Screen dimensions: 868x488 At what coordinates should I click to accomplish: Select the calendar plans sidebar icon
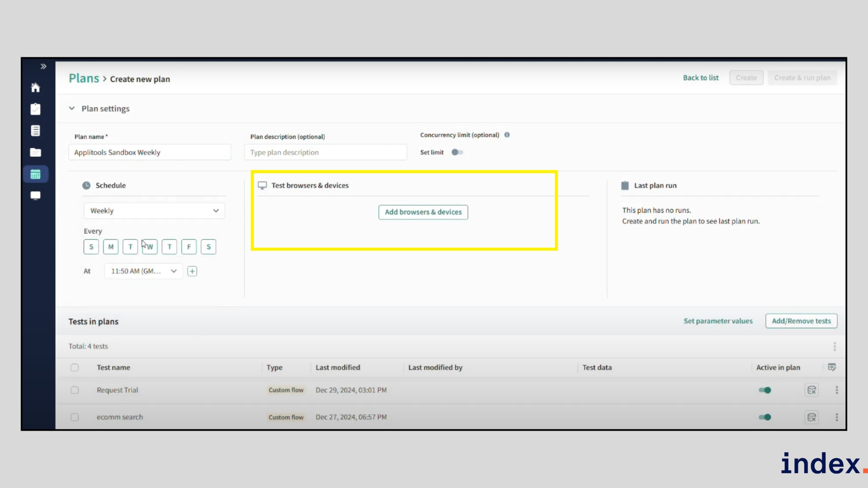35,174
